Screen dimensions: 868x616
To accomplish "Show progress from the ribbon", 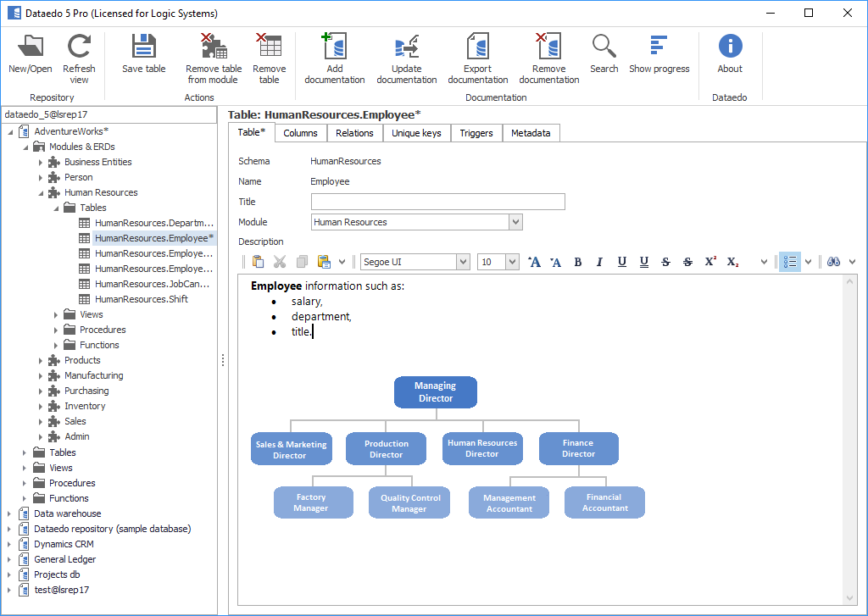I will coord(659,53).
